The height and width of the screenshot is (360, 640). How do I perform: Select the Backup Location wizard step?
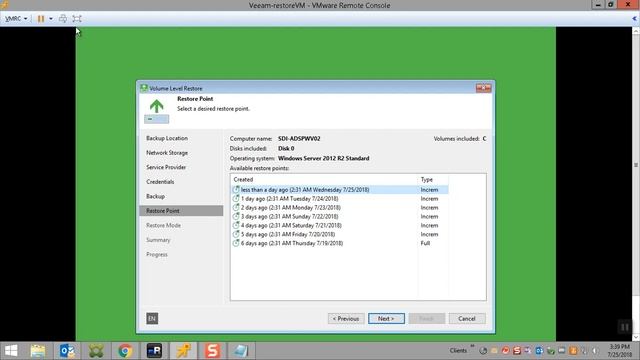[167, 138]
